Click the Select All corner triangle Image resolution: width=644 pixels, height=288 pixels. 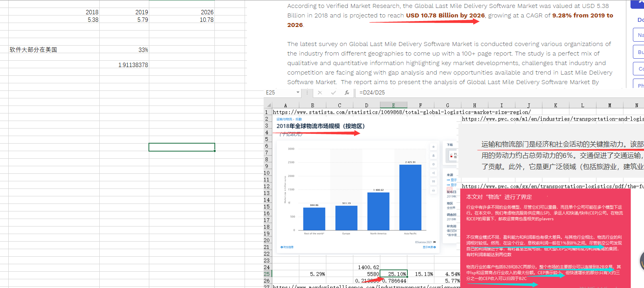coord(269,105)
